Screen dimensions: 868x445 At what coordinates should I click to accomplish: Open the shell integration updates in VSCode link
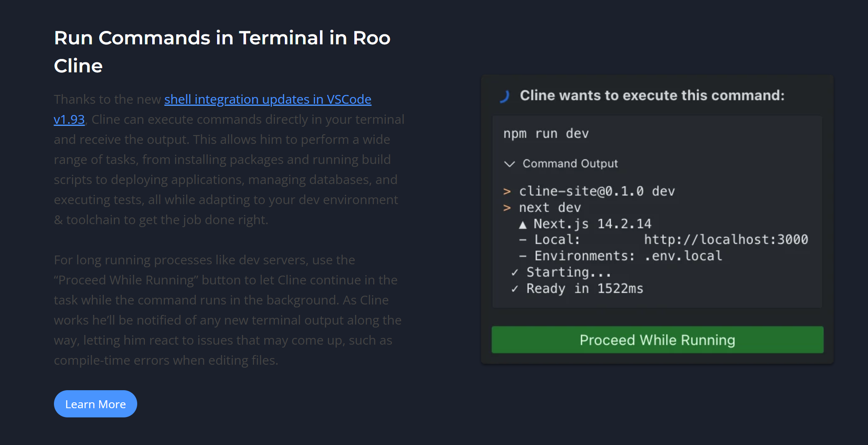268,100
